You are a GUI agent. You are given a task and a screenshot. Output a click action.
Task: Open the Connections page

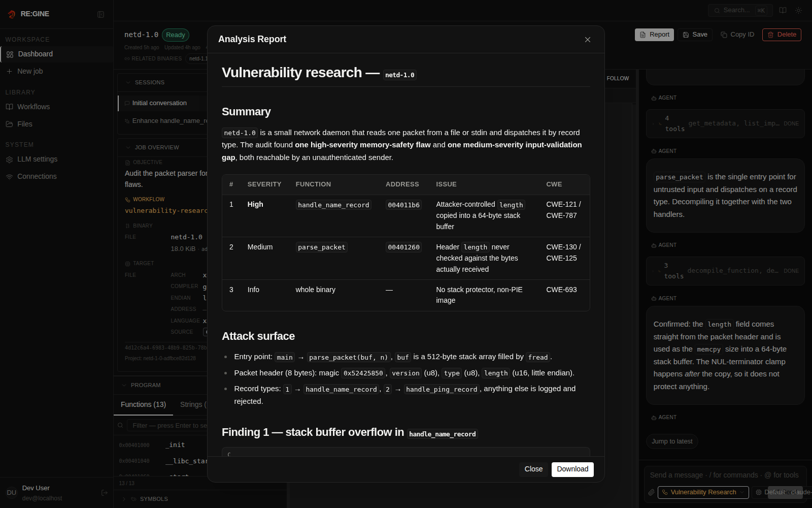pyautogui.click(x=57, y=176)
